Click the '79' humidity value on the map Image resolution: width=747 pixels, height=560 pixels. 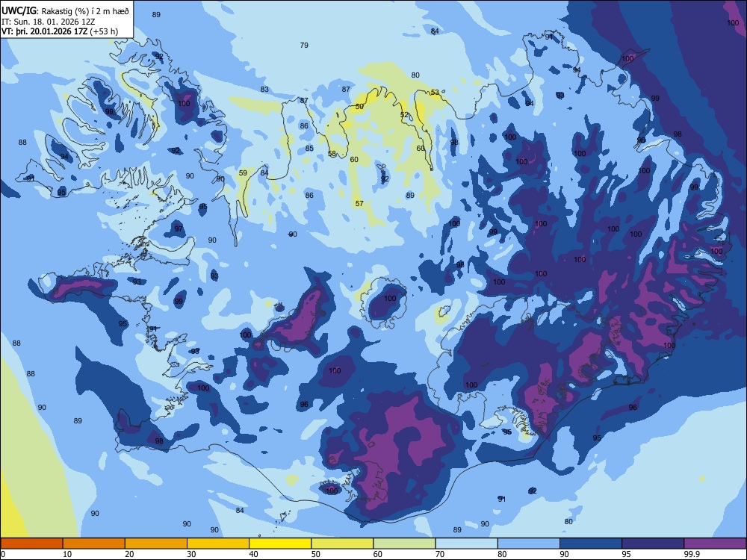point(304,46)
